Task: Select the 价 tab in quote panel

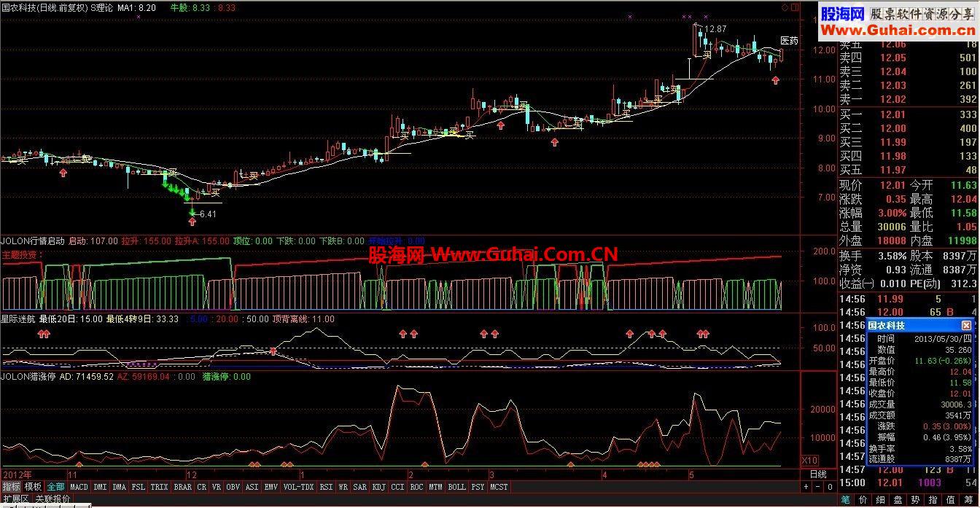Action: (863, 500)
